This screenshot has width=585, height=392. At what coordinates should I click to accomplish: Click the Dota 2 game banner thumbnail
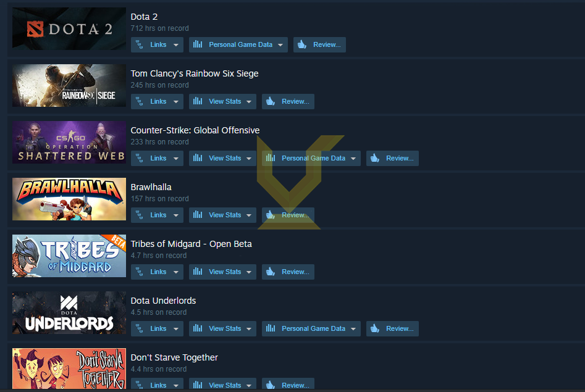pyautogui.click(x=69, y=29)
